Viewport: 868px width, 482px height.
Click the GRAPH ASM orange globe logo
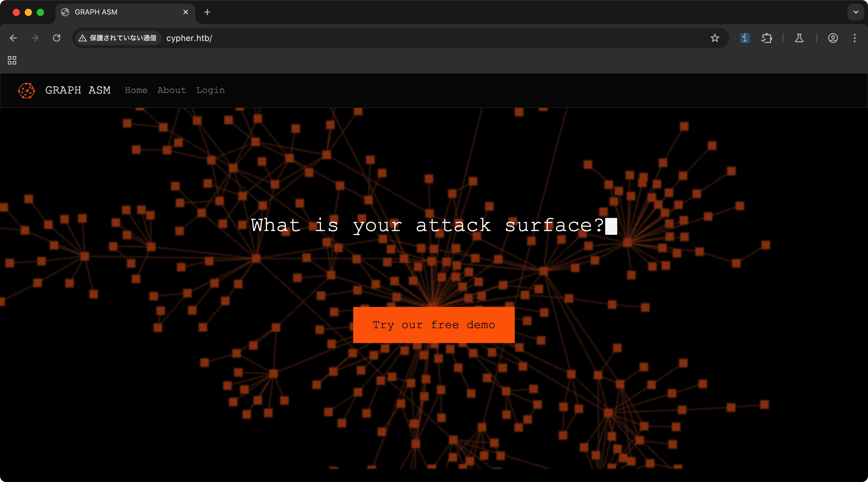coord(26,90)
